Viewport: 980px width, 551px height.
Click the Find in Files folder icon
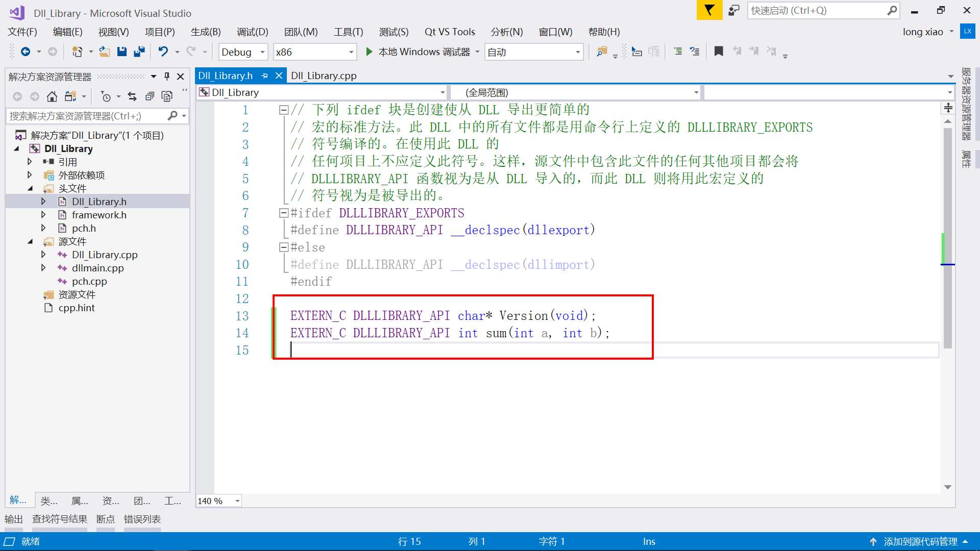(602, 52)
